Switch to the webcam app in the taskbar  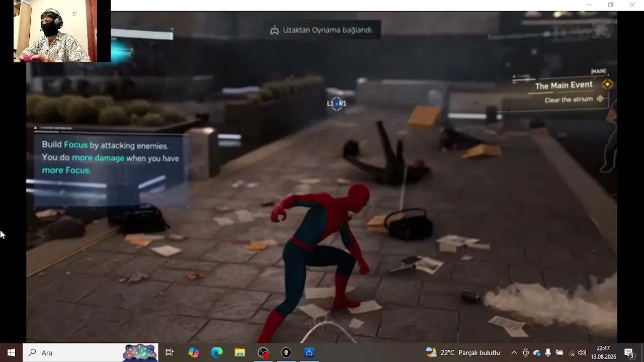point(286,352)
